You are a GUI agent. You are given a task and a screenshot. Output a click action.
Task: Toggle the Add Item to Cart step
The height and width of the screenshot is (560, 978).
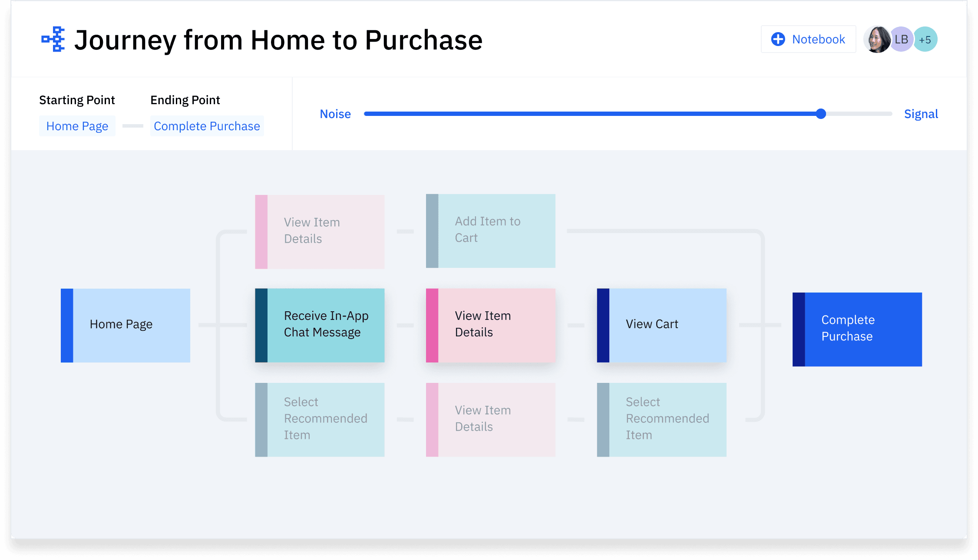point(490,231)
